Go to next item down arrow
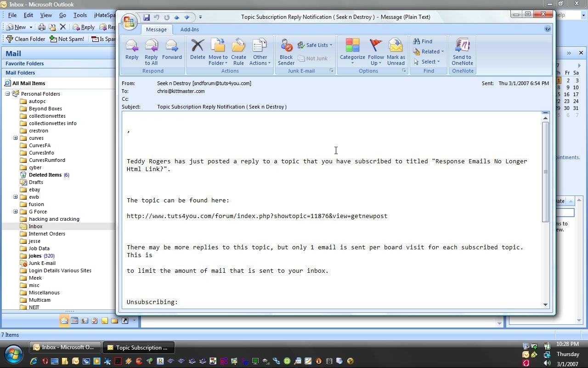588x368 pixels. [x=187, y=17]
